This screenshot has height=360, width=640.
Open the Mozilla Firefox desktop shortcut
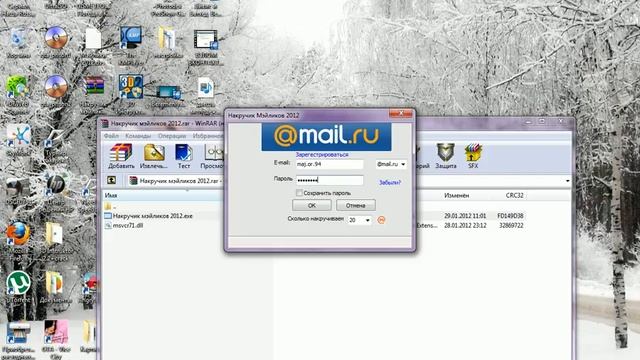pos(18,235)
